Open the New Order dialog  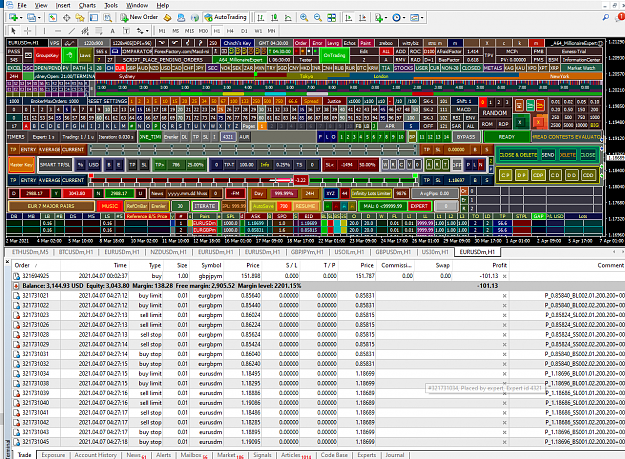(139, 18)
